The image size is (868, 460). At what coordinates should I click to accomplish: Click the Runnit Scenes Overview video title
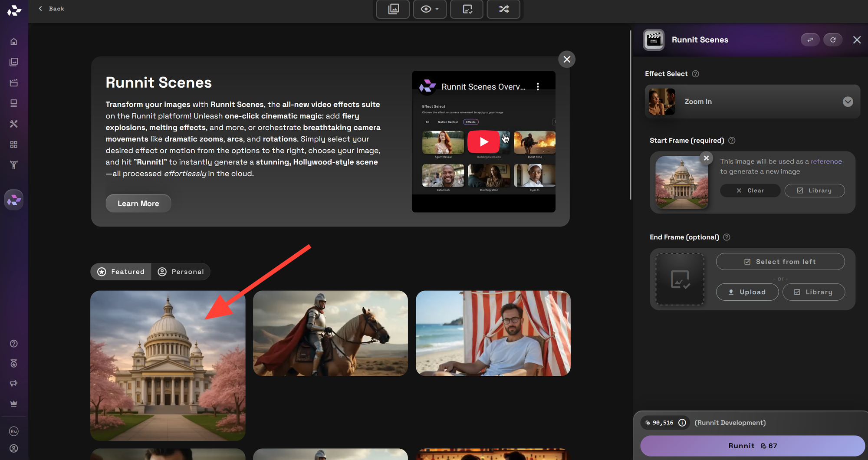coord(483,87)
